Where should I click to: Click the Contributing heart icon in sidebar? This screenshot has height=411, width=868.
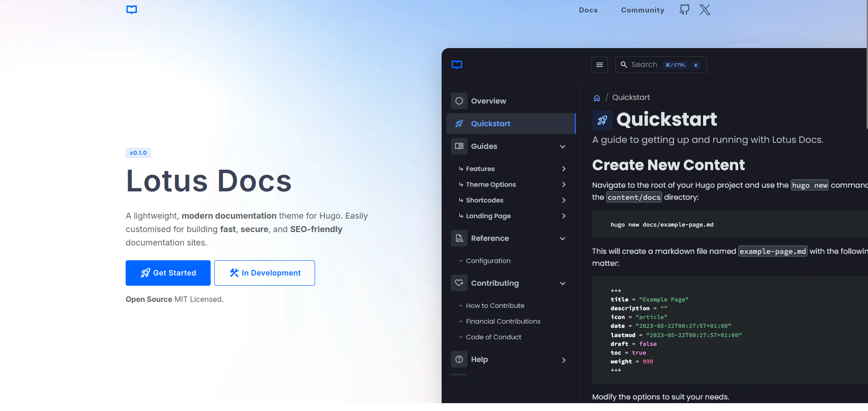click(459, 283)
